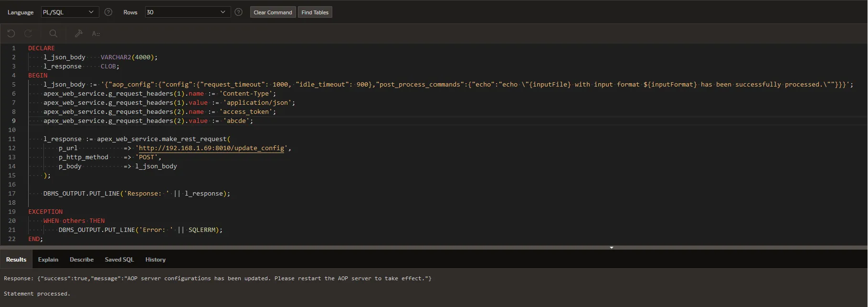Click the Redo icon in editor toolbar
The image size is (868, 307).
28,33
